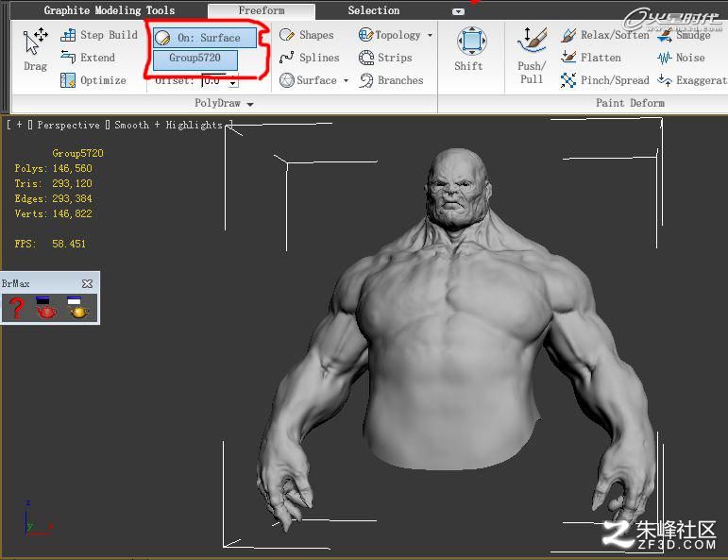Click the Verts: 146,822 statistic
728x560 pixels.
(54, 213)
